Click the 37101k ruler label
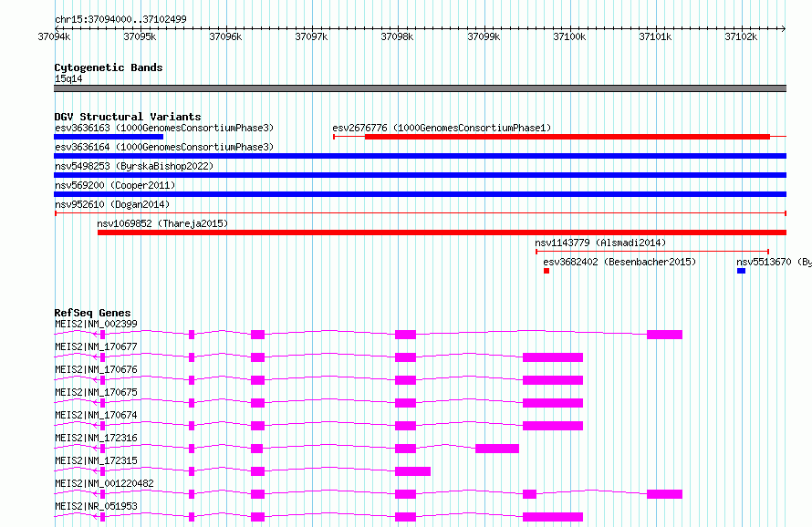This screenshot has height=527, width=812. pos(655,36)
